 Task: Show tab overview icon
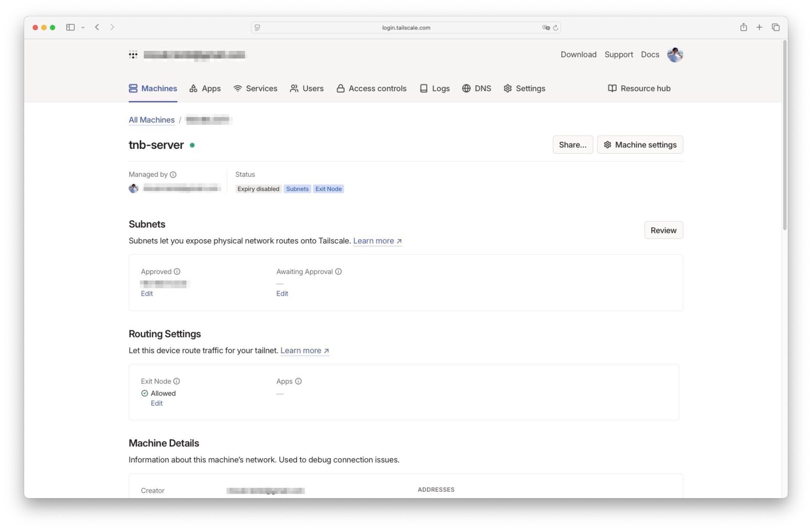click(x=776, y=28)
